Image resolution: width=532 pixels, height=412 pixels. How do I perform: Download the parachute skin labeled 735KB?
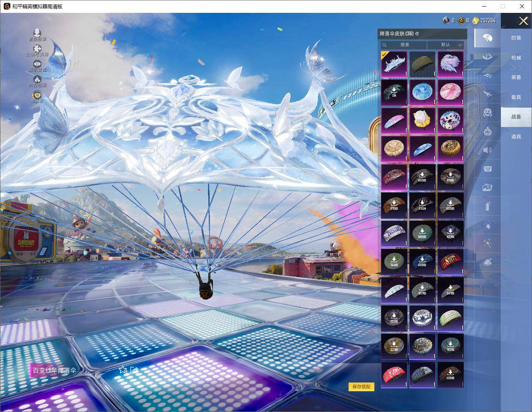coord(394,319)
